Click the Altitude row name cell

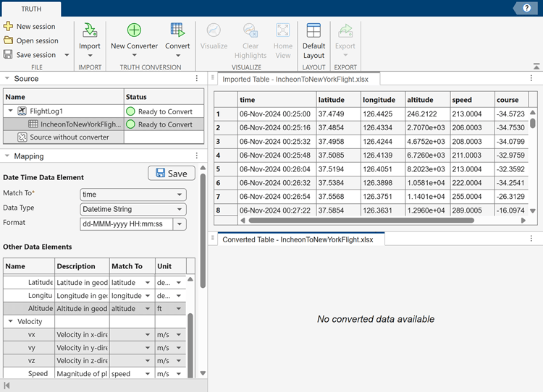pyautogui.click(x=29, y=308)
